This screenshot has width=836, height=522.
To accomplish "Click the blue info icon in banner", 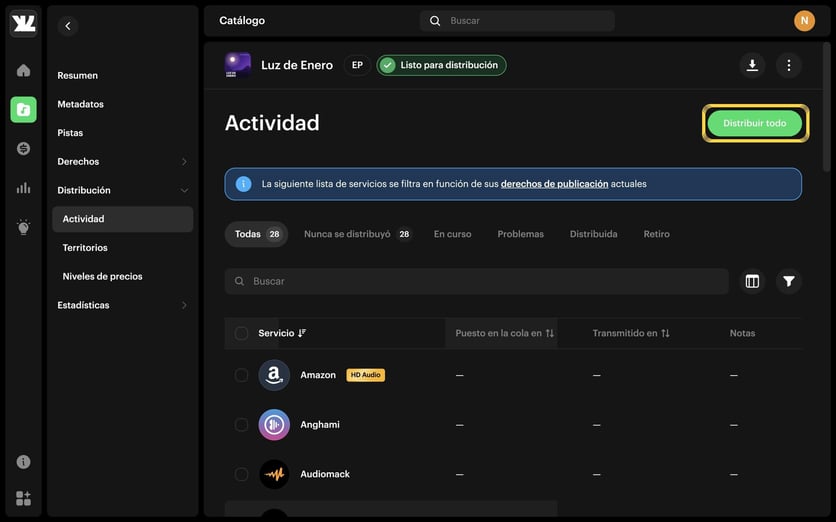I will [x=244, y=184].
